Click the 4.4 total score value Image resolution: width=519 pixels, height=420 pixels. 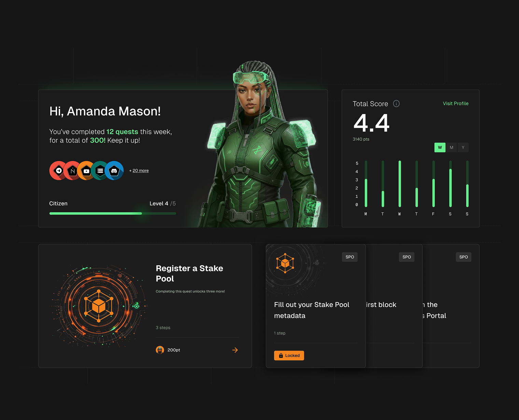point(371,123)
